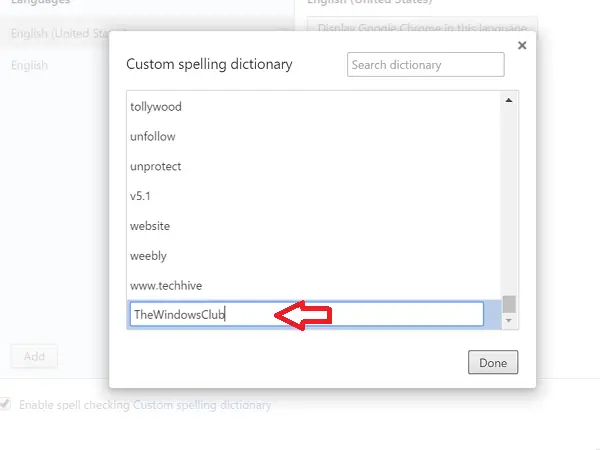
Task: Click the scroll down arrow of the list
Action: pyautogui.click(x=509, y=321)
